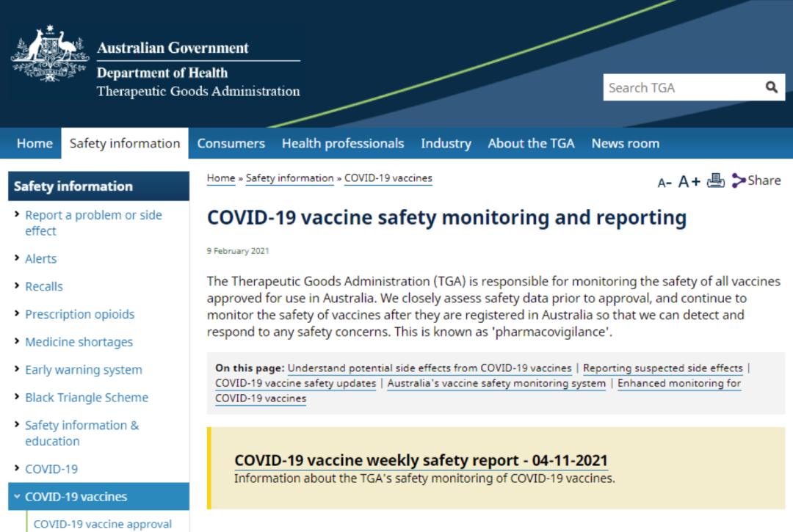The width and height of the screenshot is (793, 532).
Task: Open the Medicine shortages sidebar link
Action: pos(79,342)
